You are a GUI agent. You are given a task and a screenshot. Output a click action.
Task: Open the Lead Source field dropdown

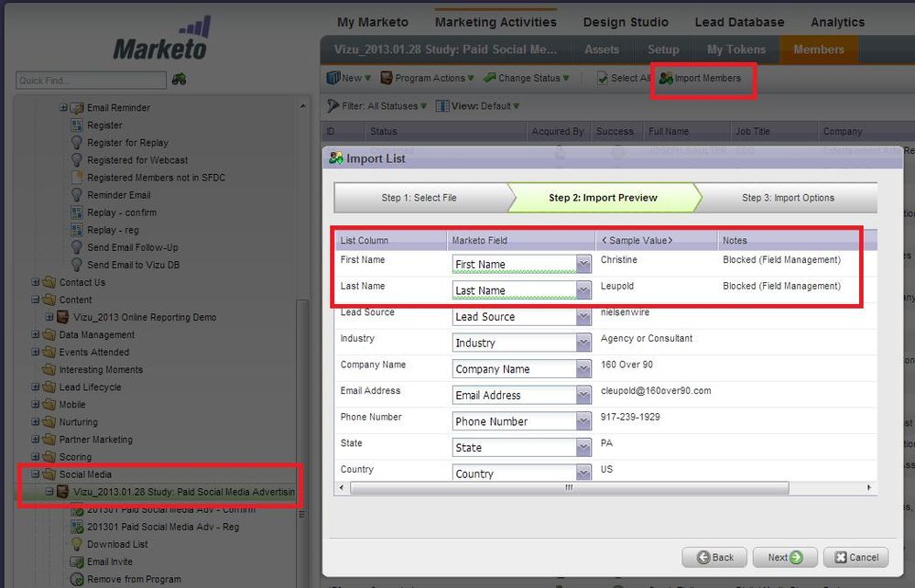[x=583, y=317]
